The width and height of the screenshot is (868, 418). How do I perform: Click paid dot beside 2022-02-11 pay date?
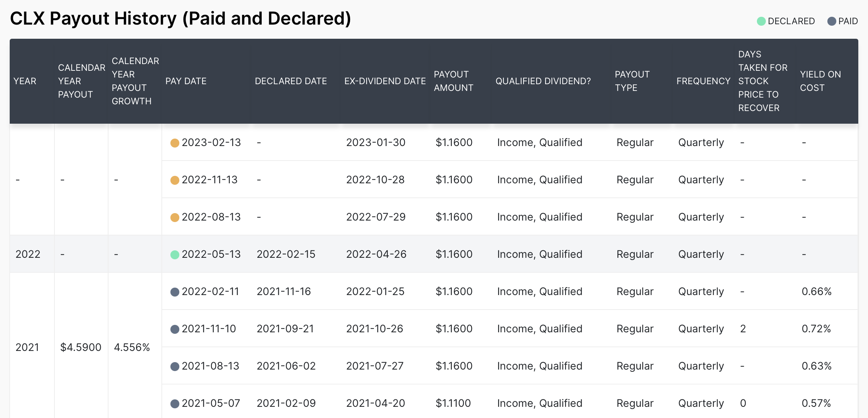click(174, 292)
